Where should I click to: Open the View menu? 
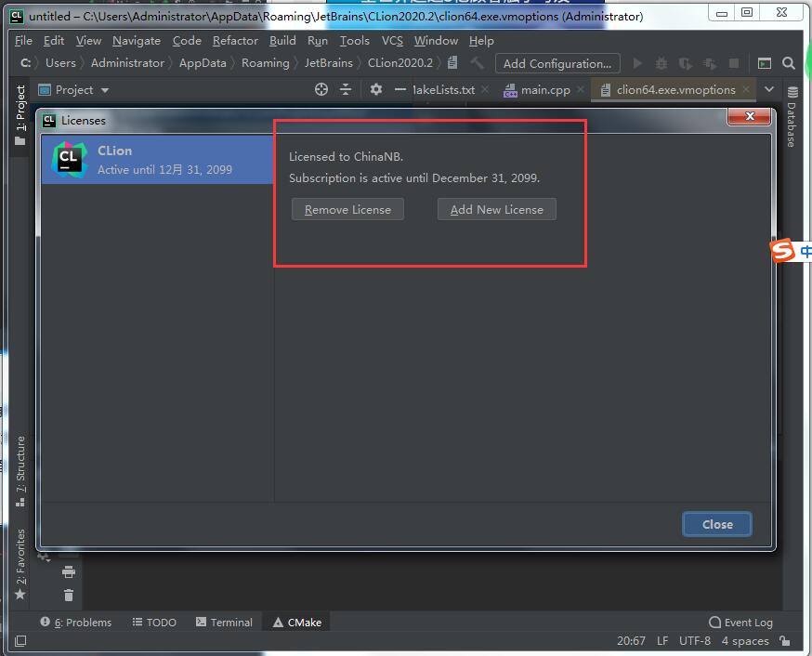pos(88,41)
